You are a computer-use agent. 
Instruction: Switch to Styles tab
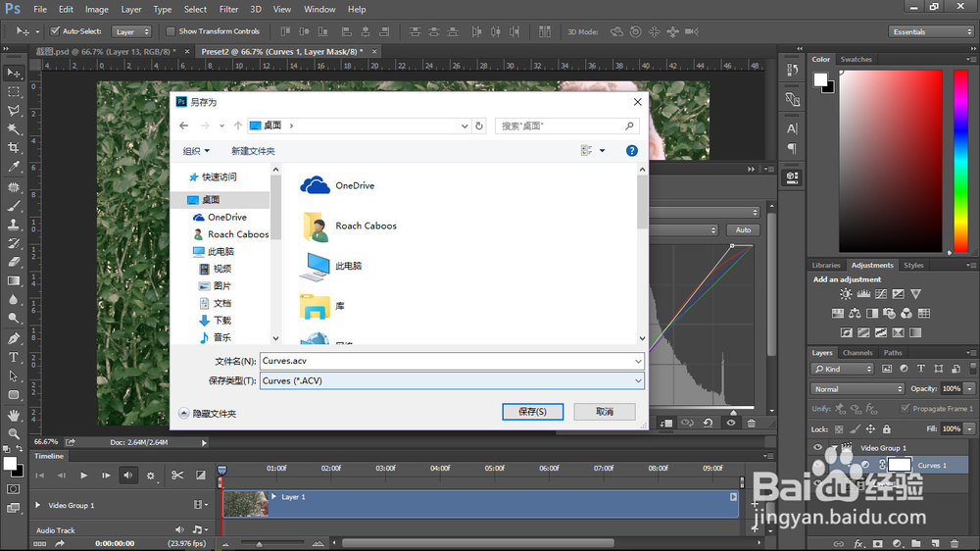click(x=913, y=265)
